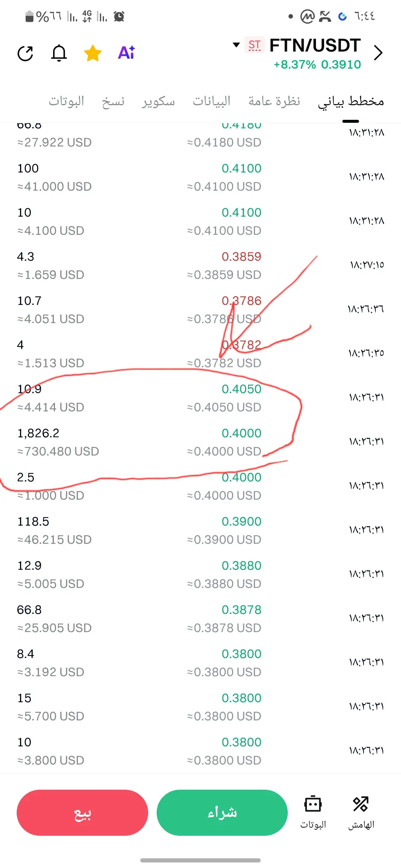Open price alert bell icon
This screenshot has height=868, width=401.
tap(59, 53)
